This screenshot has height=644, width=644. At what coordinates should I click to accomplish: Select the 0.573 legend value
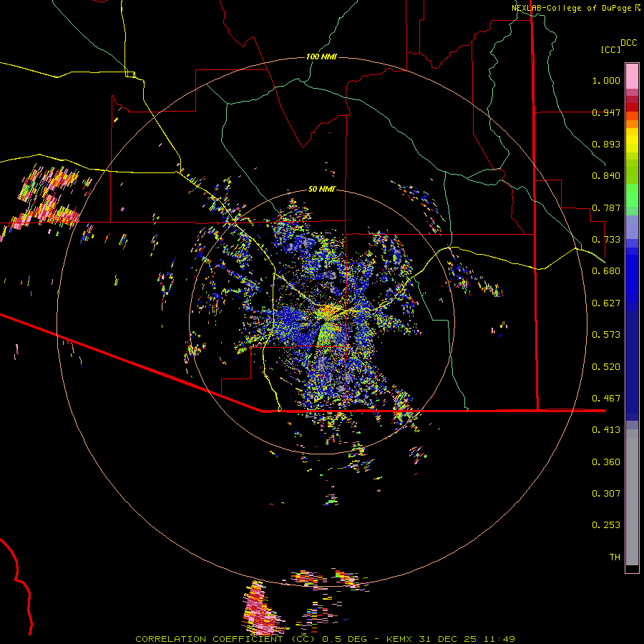click(606, 335)
